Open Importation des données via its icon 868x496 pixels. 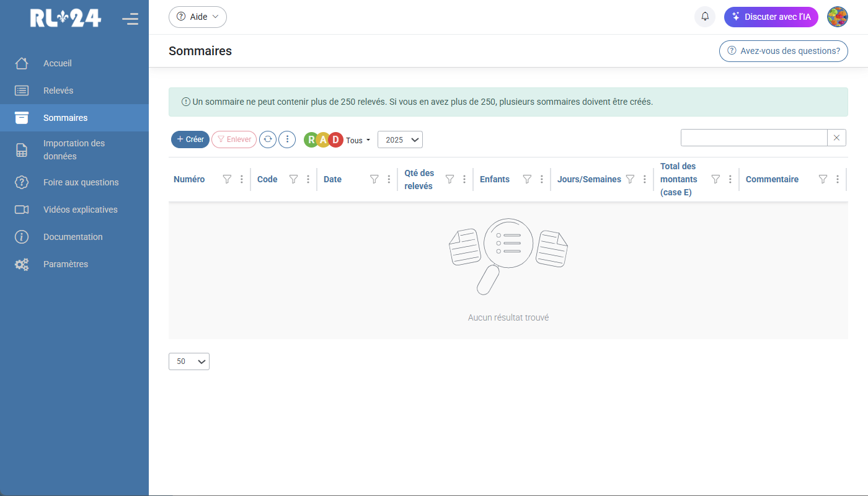pyautogui.click(x=21, y=149)
